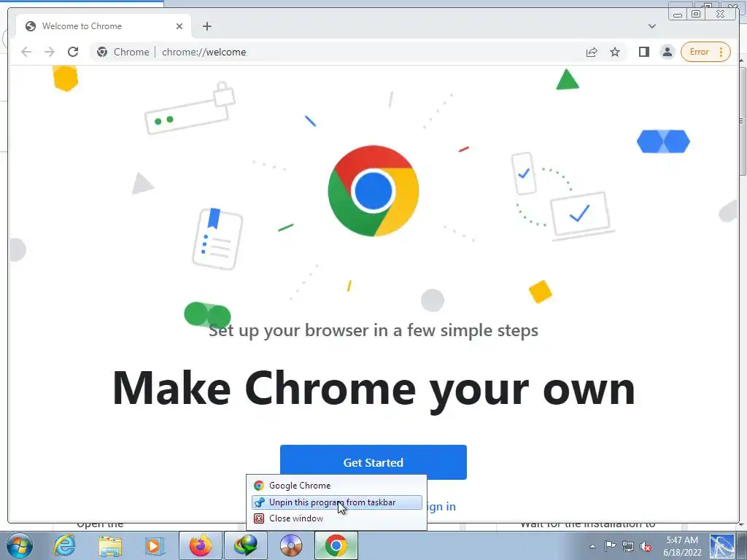The image size is (747, 560).
Task: Click the Get Started button
Action: [x=373, y=462]
